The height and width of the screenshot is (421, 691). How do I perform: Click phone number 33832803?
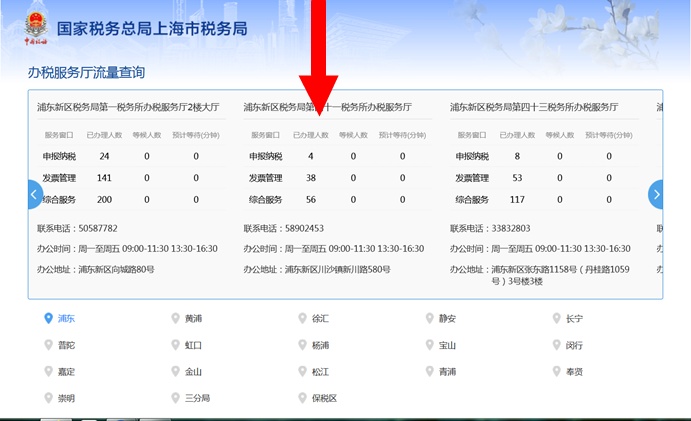coord(511,228)
